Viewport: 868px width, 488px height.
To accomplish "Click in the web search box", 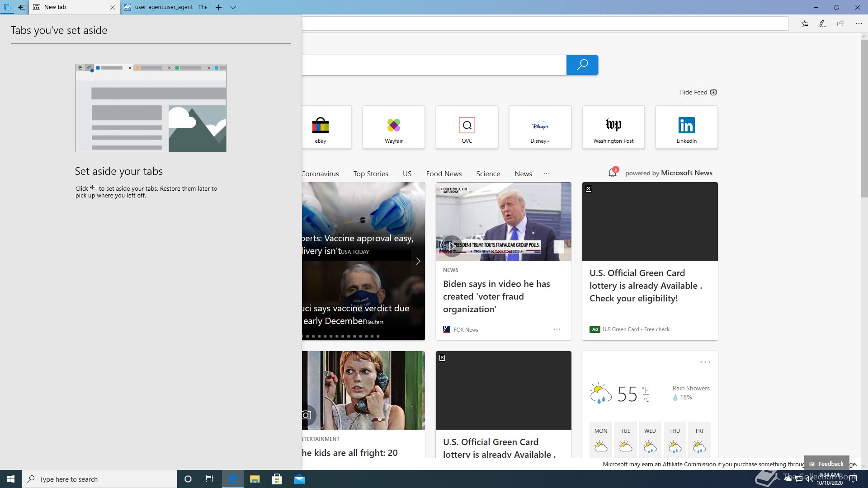I will pos(434,65).
